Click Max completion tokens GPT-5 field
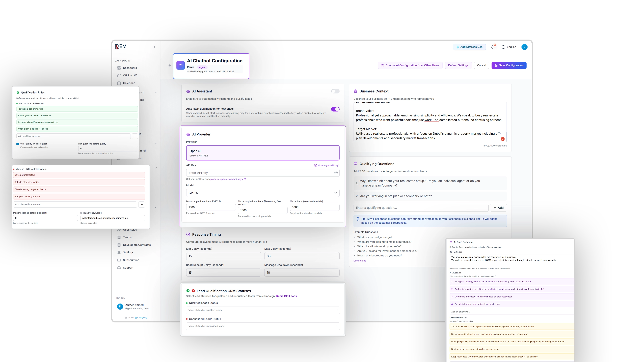644x362 pixels. [211, 207]
